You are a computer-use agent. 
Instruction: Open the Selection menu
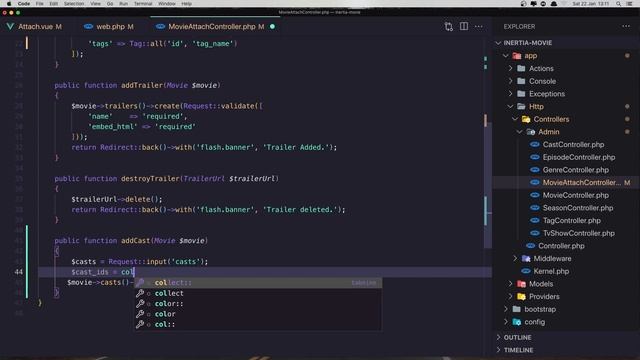pos(74,4)
